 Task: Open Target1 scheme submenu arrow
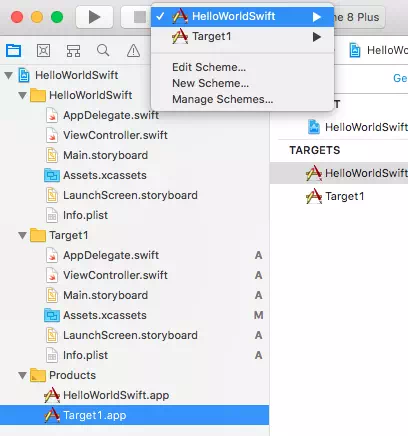pos(317,37)
